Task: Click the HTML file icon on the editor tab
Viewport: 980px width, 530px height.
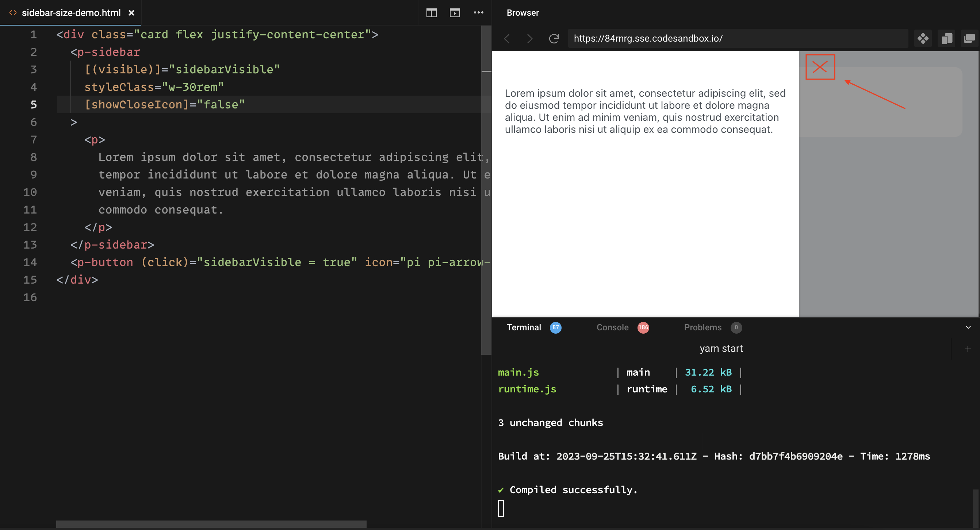Action: point(13,12)
